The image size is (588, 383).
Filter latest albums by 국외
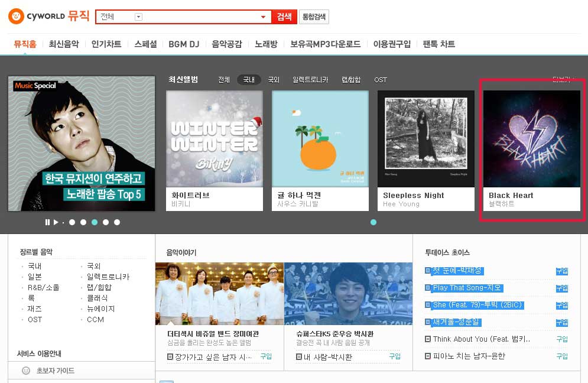[274, 80]
